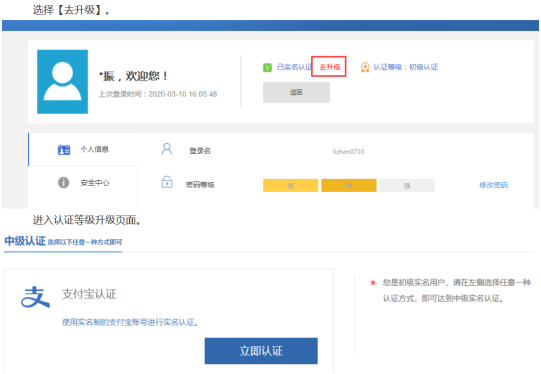Click the user avatar picture
The image size is (541, 374).
(62, 82)
